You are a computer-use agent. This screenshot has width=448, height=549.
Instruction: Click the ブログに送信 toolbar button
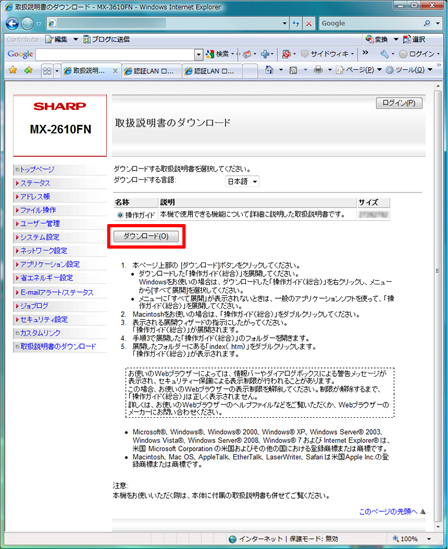coord(106,39)
